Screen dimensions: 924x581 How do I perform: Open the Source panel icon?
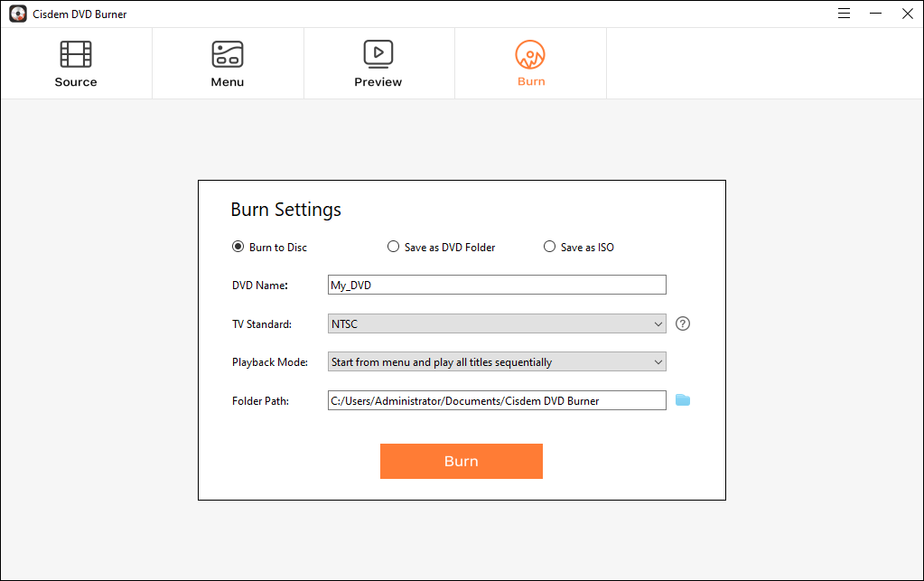pos(75,53)
